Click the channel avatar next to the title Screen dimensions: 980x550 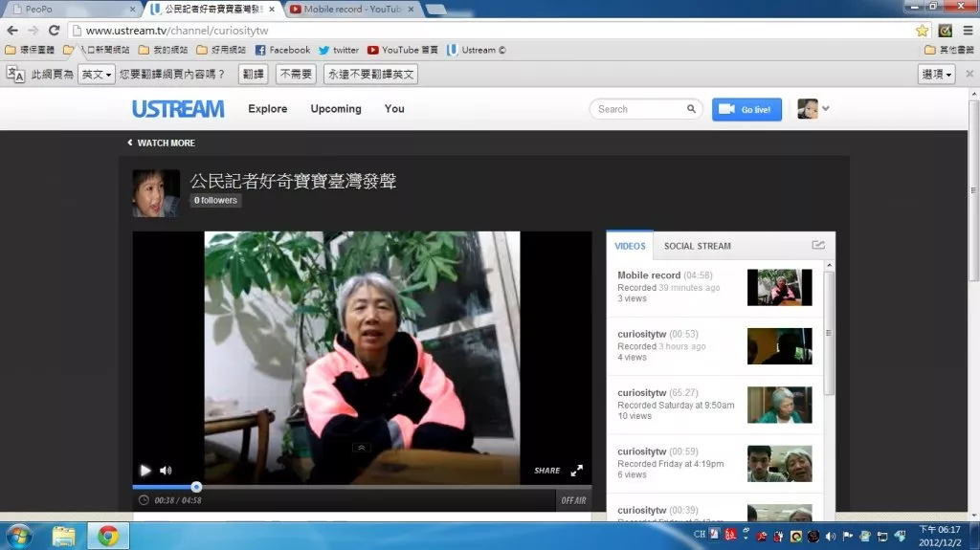tap(156, 193)
